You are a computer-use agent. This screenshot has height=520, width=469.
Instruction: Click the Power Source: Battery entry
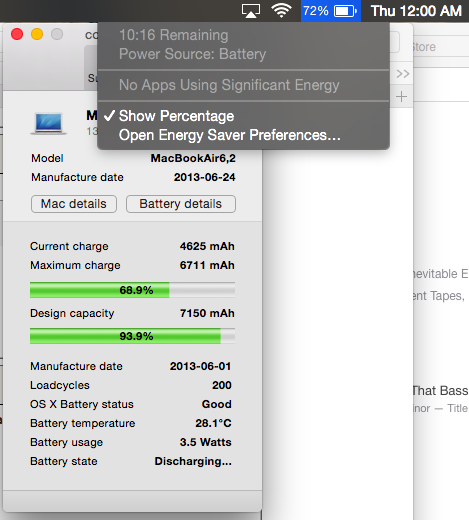pyautogui.click(x=192, y=54)
